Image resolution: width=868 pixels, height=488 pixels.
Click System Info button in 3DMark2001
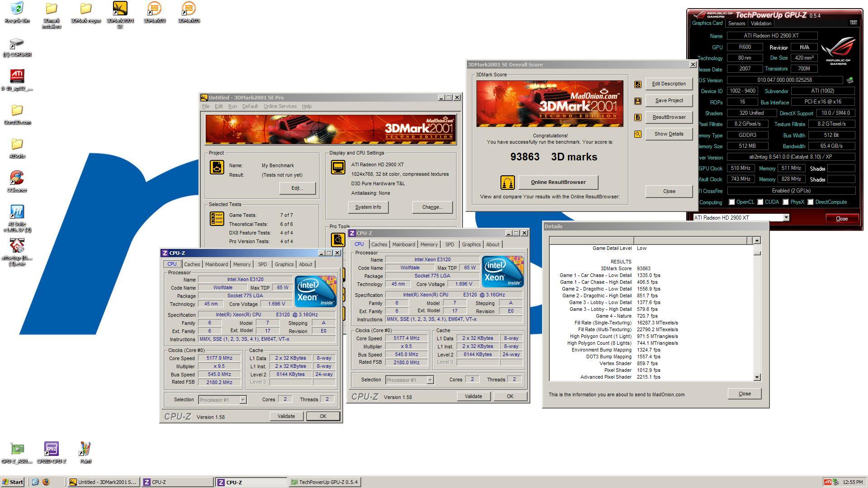pyautogui.click(x=368, y=207)
